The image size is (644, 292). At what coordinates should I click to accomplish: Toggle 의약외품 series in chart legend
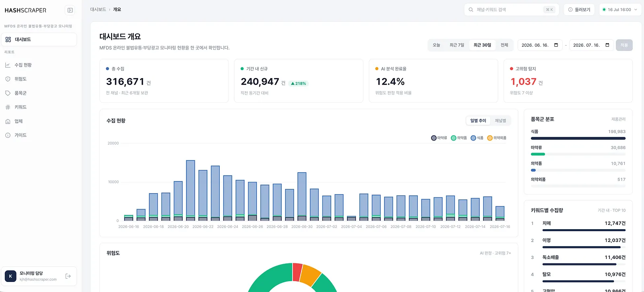[x=497, y=138]
